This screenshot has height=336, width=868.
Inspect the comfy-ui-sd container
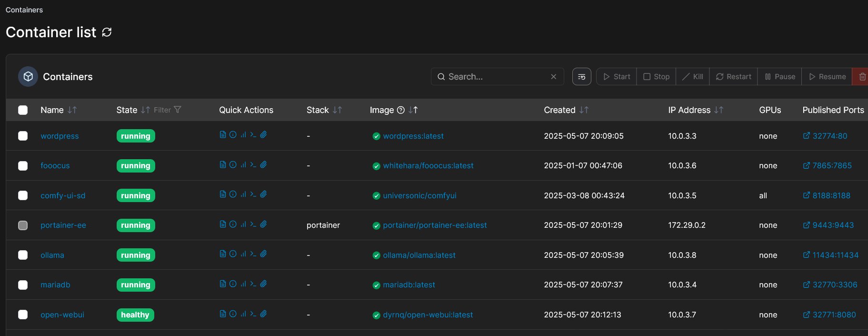point(233,194)
